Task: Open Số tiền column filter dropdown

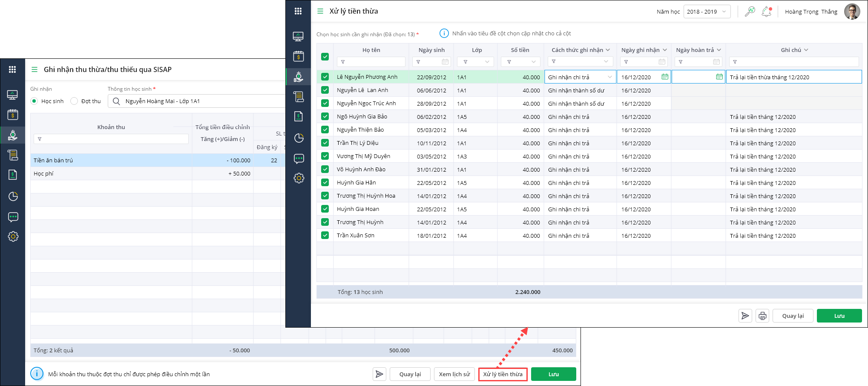Action: 534,62
